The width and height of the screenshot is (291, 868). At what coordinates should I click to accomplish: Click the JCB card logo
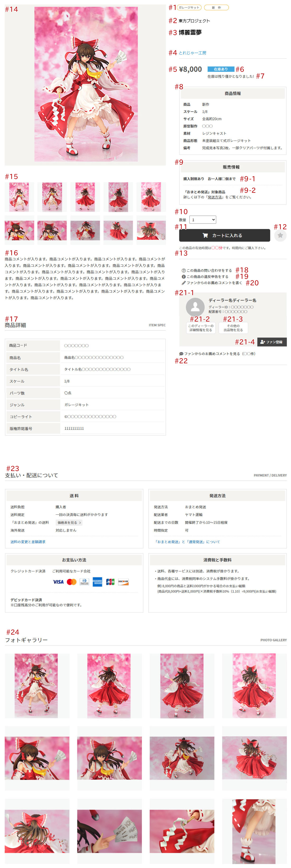pos(110,581)
